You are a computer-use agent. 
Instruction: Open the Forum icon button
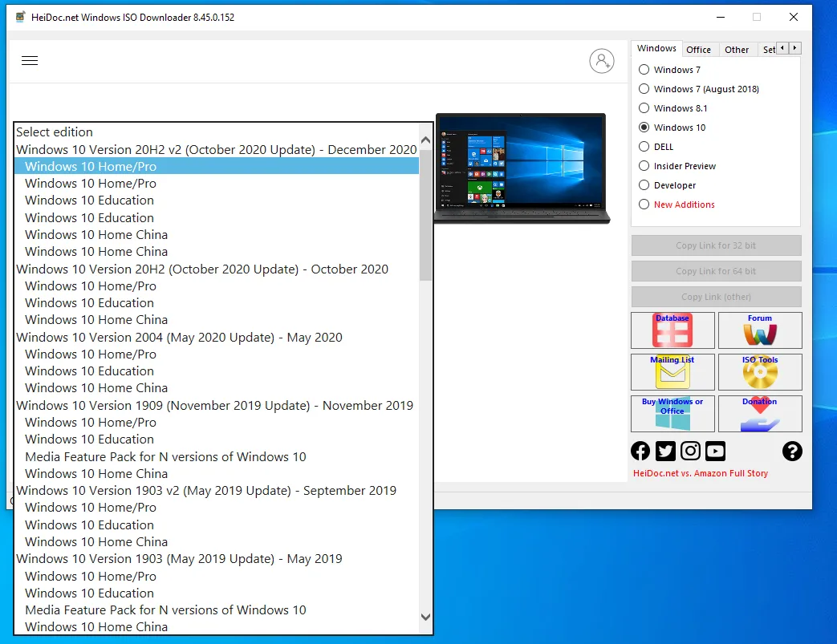(760, 330)
